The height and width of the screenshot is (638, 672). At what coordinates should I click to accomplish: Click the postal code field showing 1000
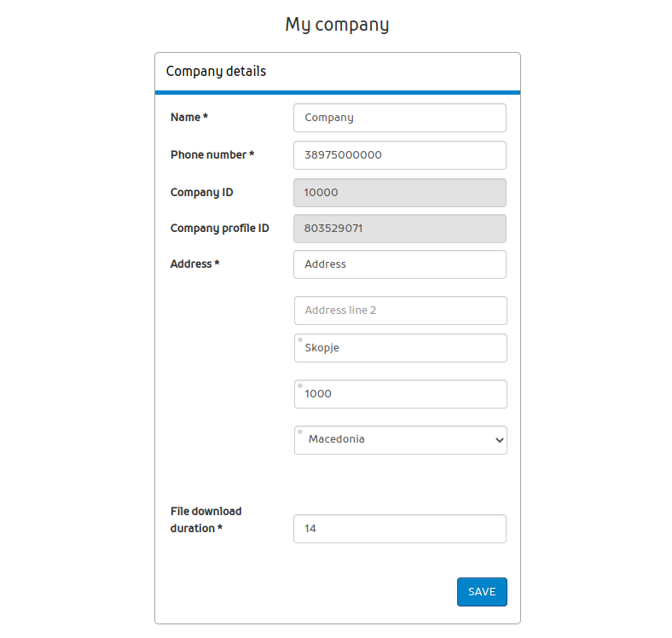click(400, 394)
